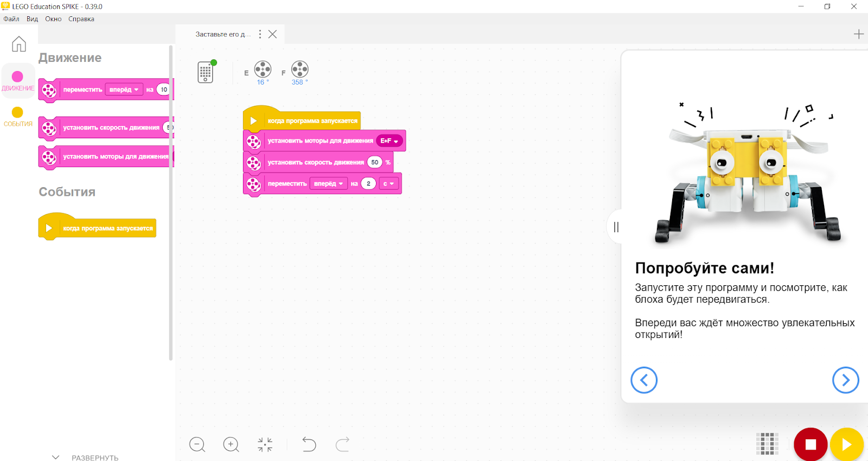The height and width of the screenshot is (461, 868).
Task: Click the Home icon in the sidebar
Action: [x=19, y=44]
